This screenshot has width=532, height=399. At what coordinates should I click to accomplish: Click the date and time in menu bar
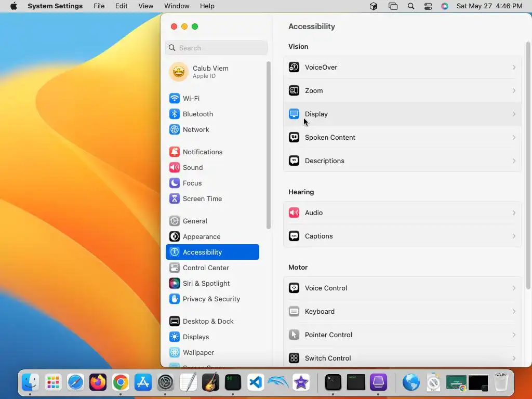[489, 6]
